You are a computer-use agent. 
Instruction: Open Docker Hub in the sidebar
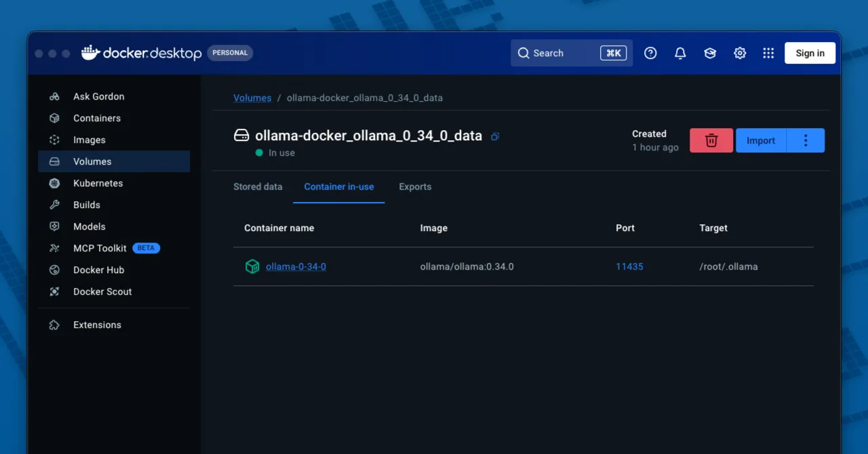point(114,270)
